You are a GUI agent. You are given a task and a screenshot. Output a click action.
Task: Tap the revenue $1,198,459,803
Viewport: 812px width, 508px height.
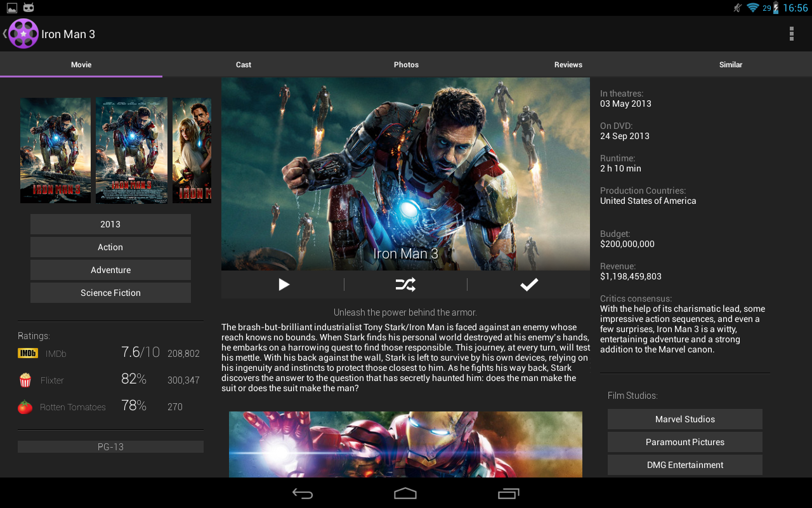point(631,276)
